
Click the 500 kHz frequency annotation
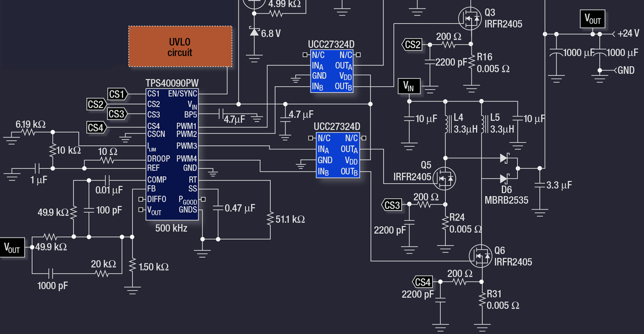172,229
